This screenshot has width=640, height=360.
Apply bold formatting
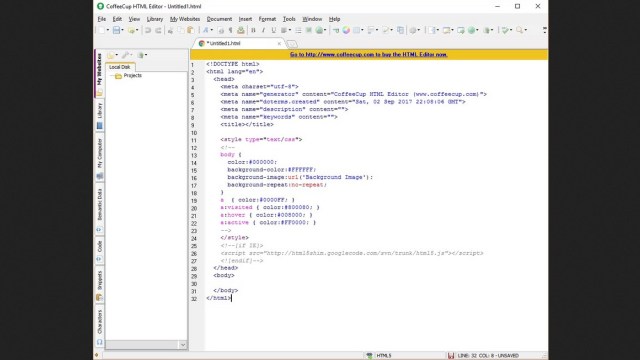click(x=253, y=30)
